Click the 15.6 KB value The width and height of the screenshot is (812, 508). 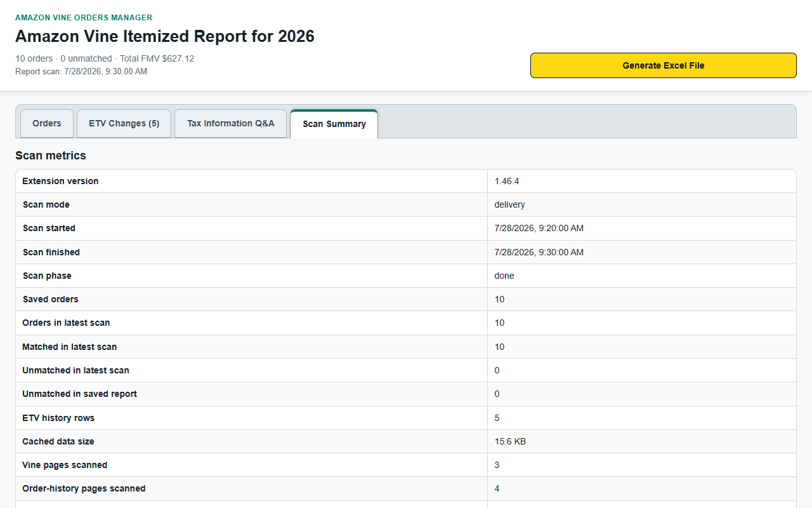(510, 441)
